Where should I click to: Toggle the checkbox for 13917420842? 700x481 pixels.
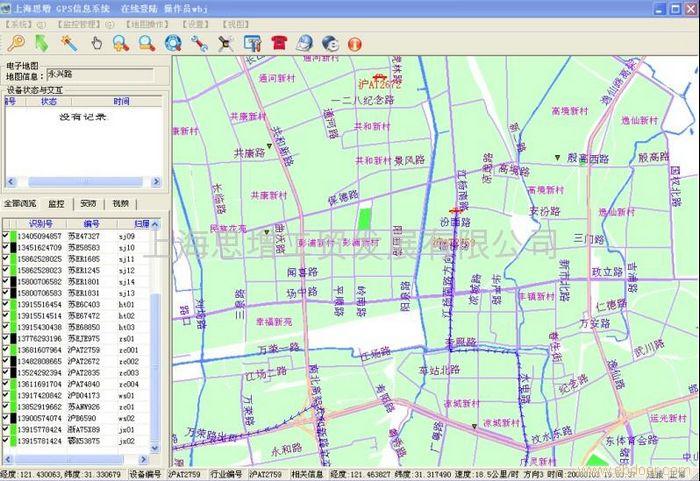click(5, 395)
